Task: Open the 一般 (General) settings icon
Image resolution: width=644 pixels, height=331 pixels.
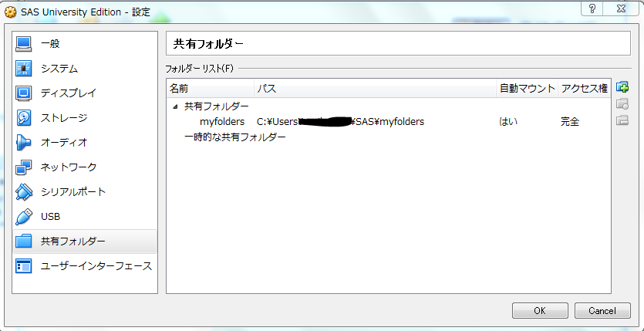Action: click(x=23, y=44)
